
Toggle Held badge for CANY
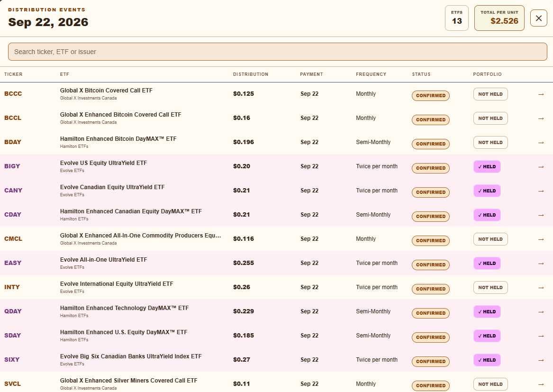[487, 191]
